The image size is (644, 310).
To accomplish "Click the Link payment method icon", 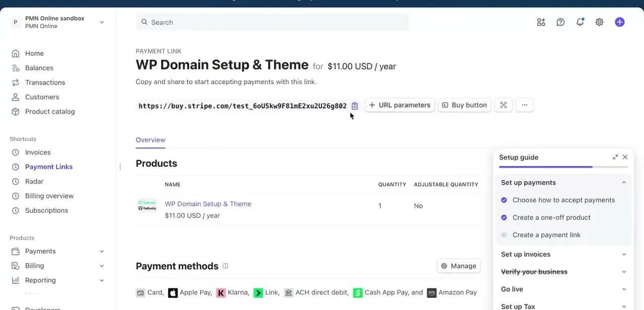I will pyautogui.click(x=258, y=292).
